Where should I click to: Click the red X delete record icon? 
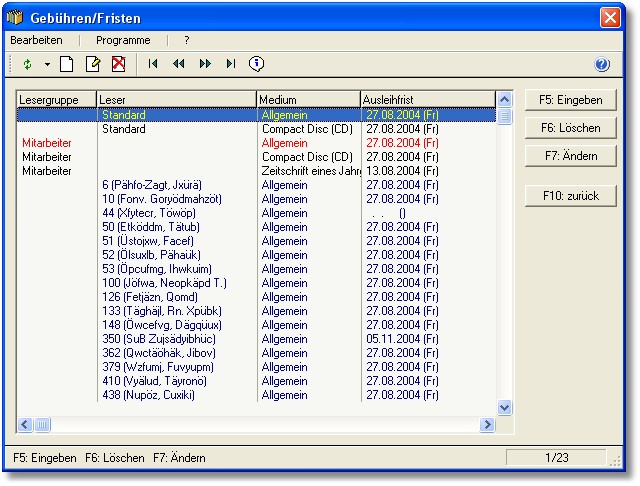118,64
